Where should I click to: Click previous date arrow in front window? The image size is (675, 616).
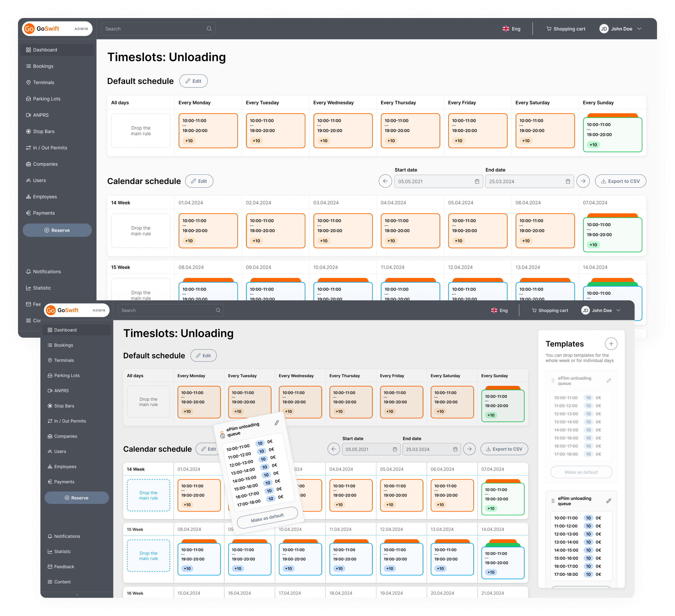(x=334, y=449)
